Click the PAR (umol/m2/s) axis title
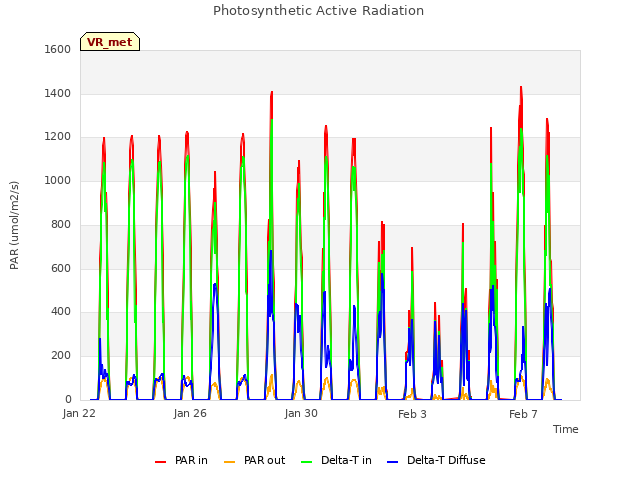 14,225
